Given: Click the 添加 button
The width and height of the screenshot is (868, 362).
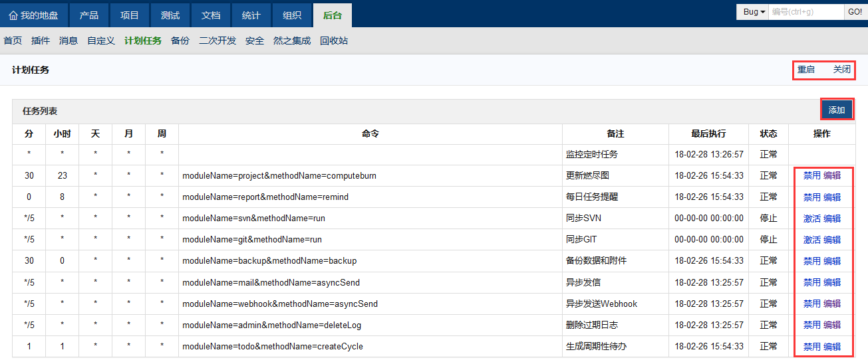Looking at the screenshot, I should [837, 110].
